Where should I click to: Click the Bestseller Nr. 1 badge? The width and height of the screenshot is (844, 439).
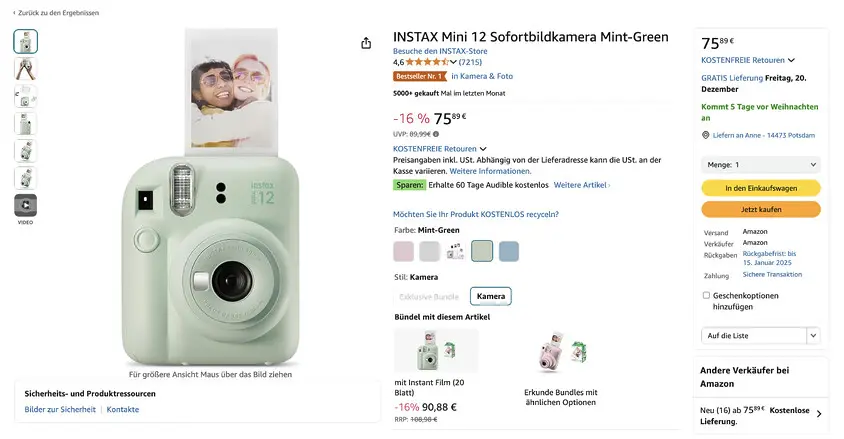[419, 76]
